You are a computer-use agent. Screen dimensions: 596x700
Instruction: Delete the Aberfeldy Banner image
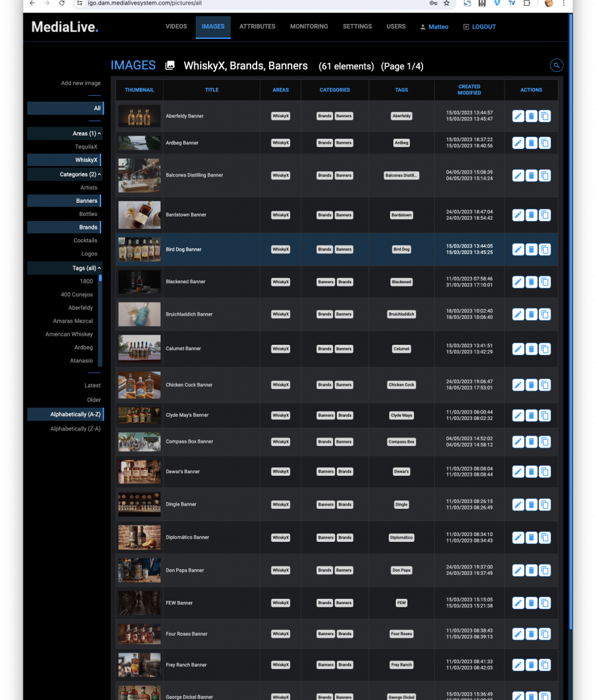coord(531,116)
